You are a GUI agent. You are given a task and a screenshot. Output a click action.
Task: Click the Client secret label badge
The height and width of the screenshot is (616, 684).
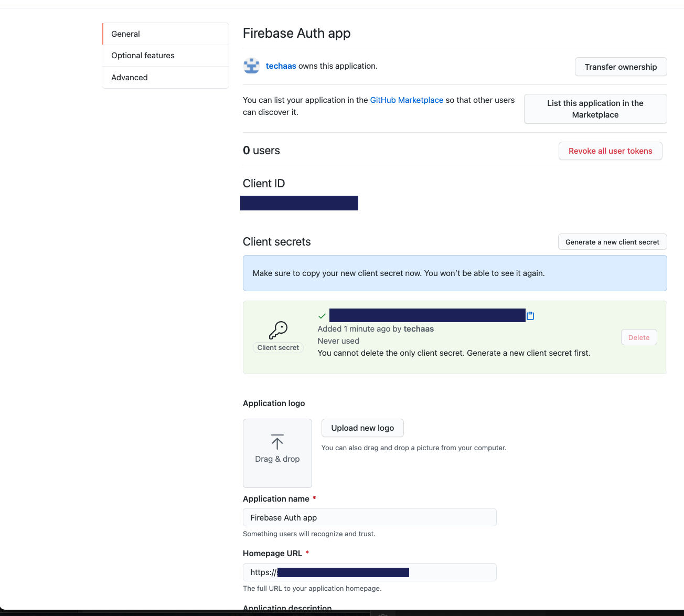[278, 347]
